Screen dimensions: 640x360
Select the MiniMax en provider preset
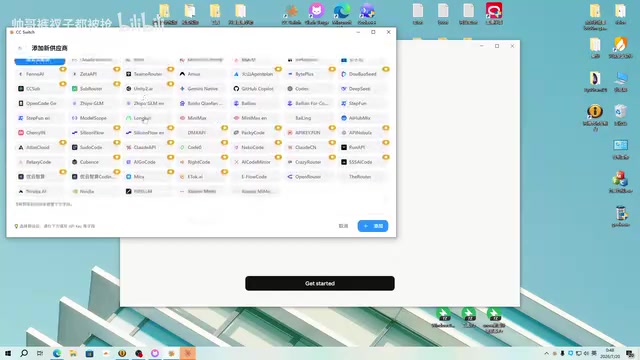tap(255, 118)
